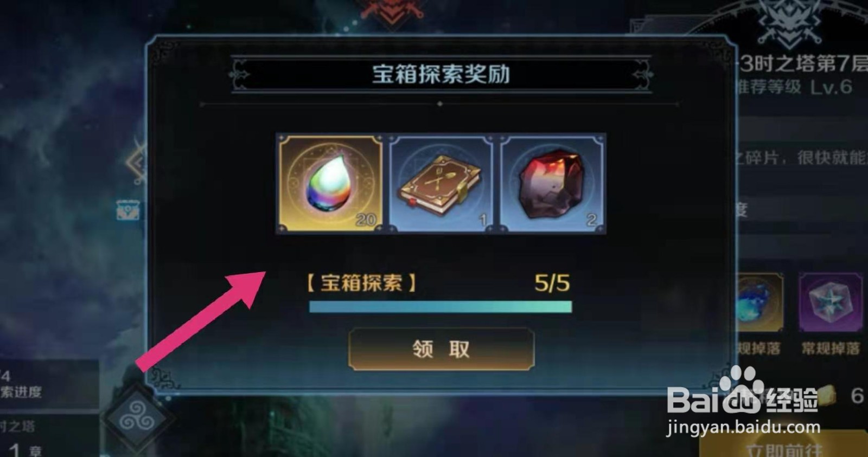
Task: Select the blue flame drop item
Action: [759, 302]
